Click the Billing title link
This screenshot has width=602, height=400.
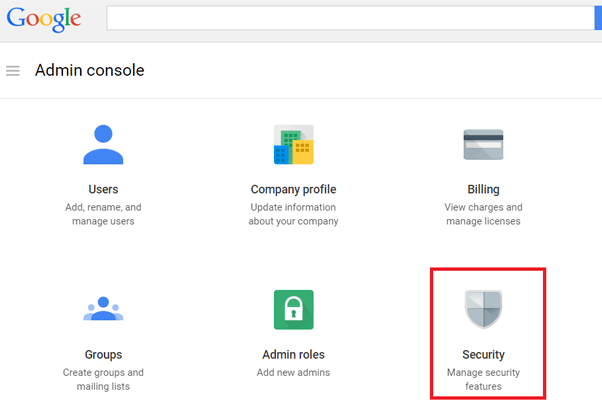(483, 189)
